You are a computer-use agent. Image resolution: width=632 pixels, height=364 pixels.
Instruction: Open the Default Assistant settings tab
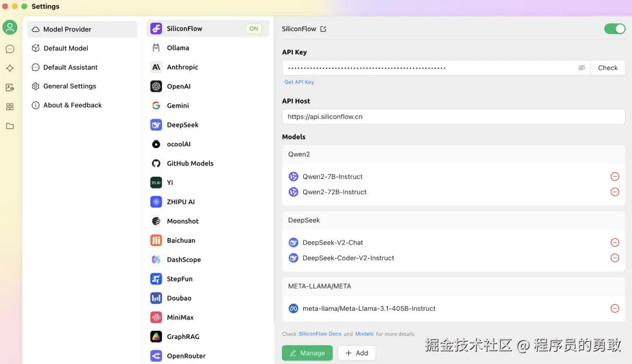[x=83, y=67]
